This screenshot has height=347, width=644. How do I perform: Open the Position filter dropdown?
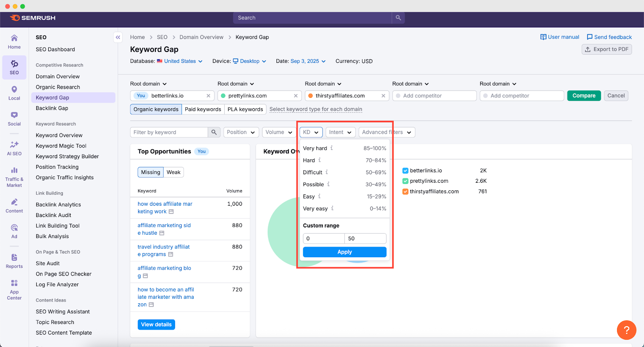[x=241, y=132]
